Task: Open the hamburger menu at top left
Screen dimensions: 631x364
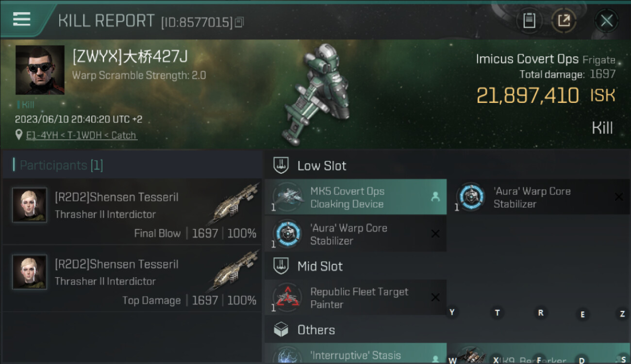Action: 22,19
